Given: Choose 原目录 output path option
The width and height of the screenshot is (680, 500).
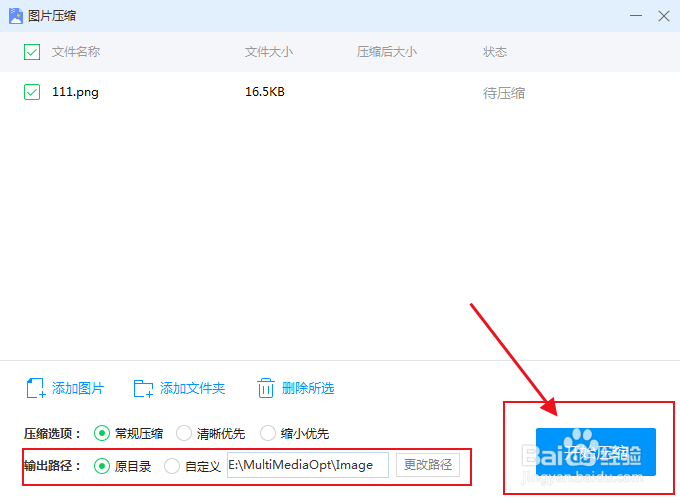Looking at the screenshot, I should (102, 466).
